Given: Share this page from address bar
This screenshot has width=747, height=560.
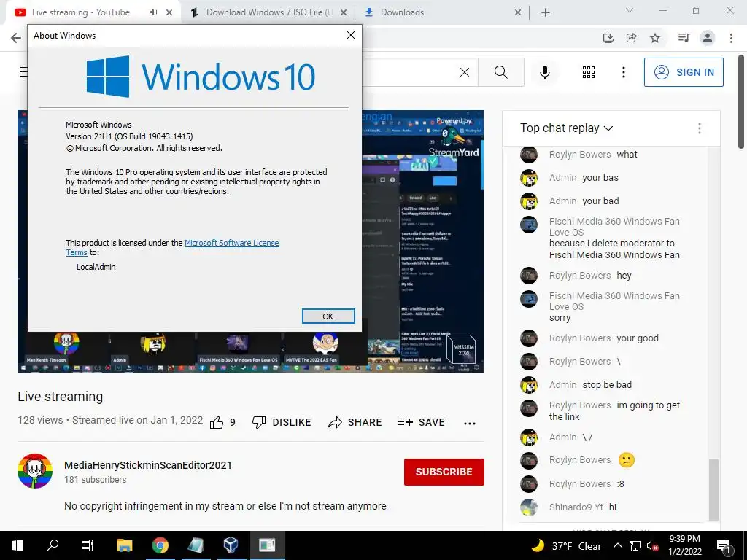Looking at the screenshot, I should pyautogui.click(x=632, y=38).
